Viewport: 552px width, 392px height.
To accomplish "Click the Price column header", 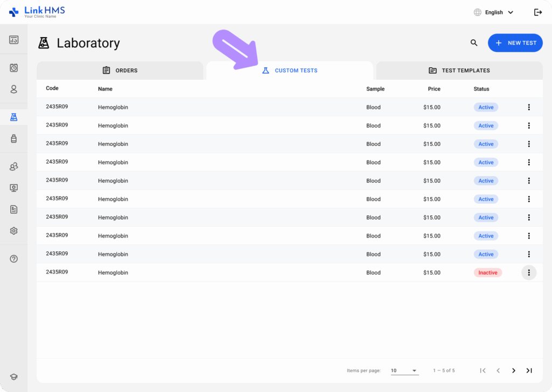I will [x=434, y=89].
